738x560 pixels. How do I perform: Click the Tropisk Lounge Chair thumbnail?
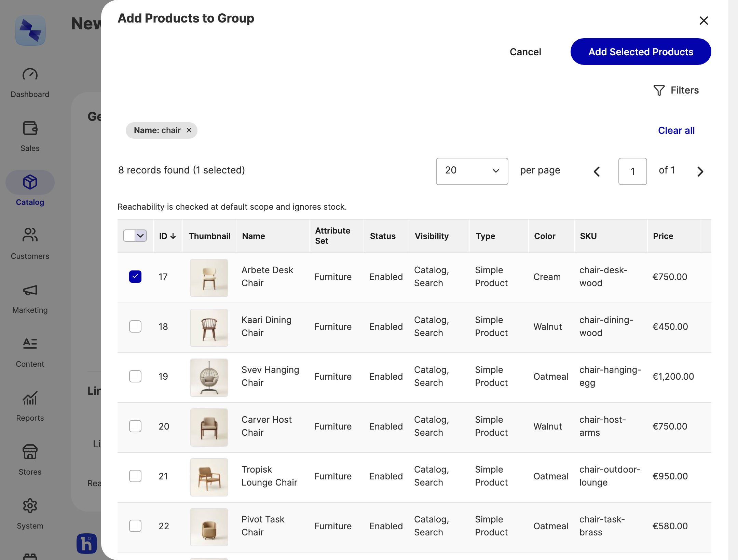(x=209, y=477)
